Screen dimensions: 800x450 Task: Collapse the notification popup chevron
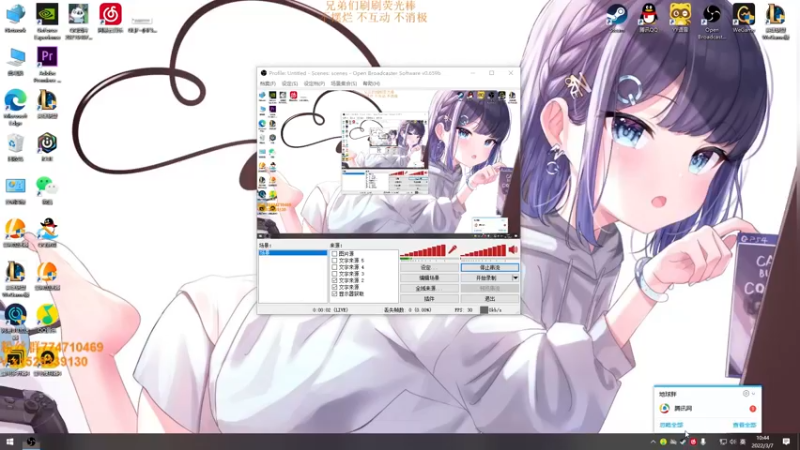click(x=754, y=393)
